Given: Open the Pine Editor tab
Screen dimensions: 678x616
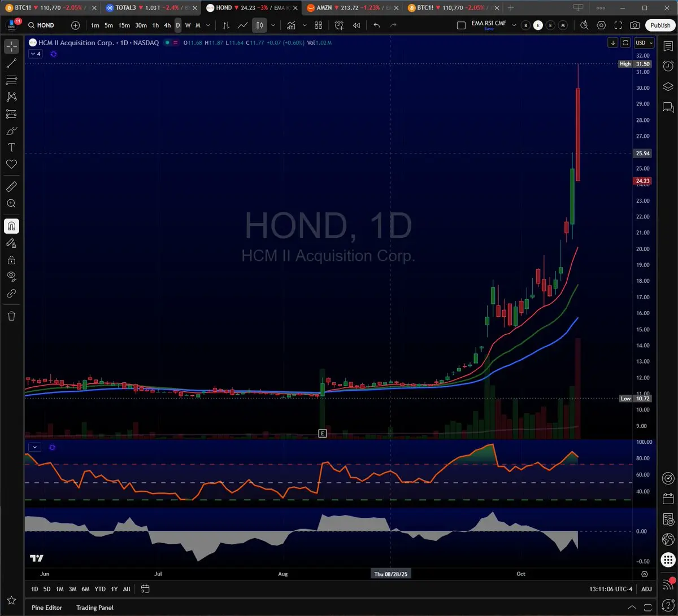Looking at the screenshot, I should click(x=47, y=608).
